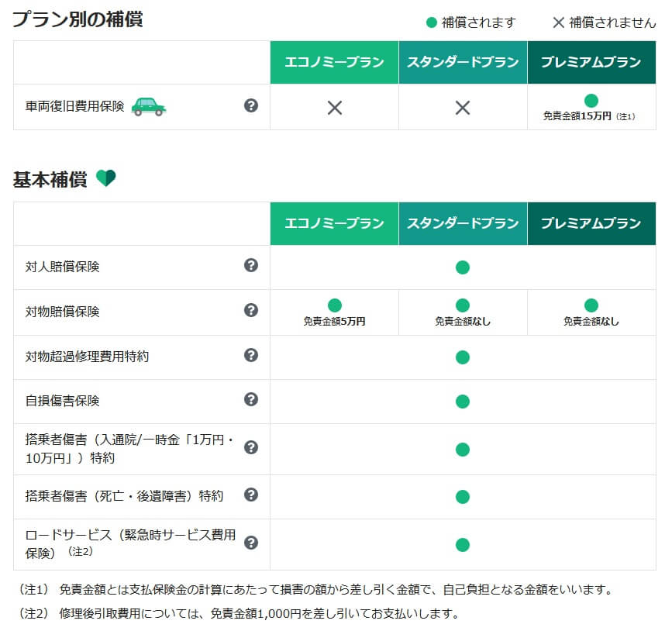Click help icon for 搭乗者傷害 入通院 特約
This screenshot has height=631, width=672.
pos(250,447)
